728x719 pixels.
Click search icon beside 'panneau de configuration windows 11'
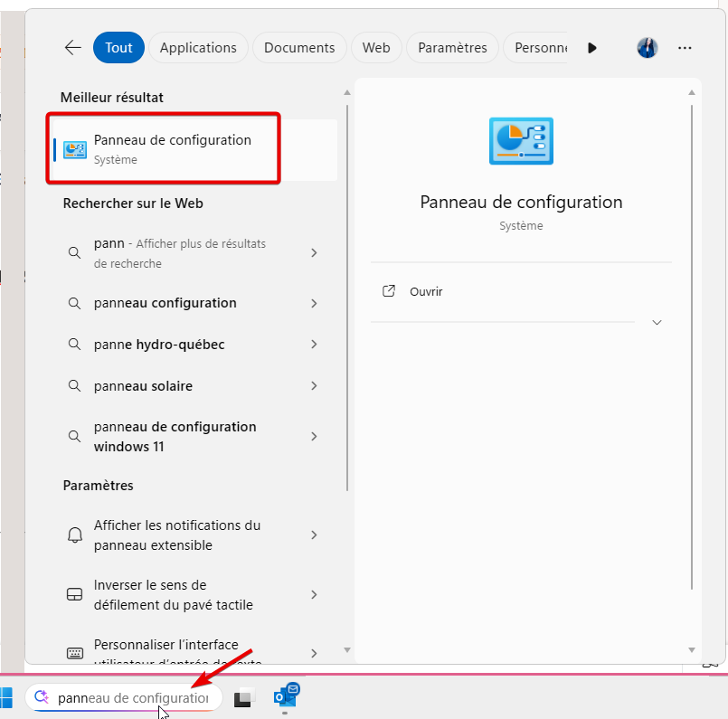(x=74, y=436)
